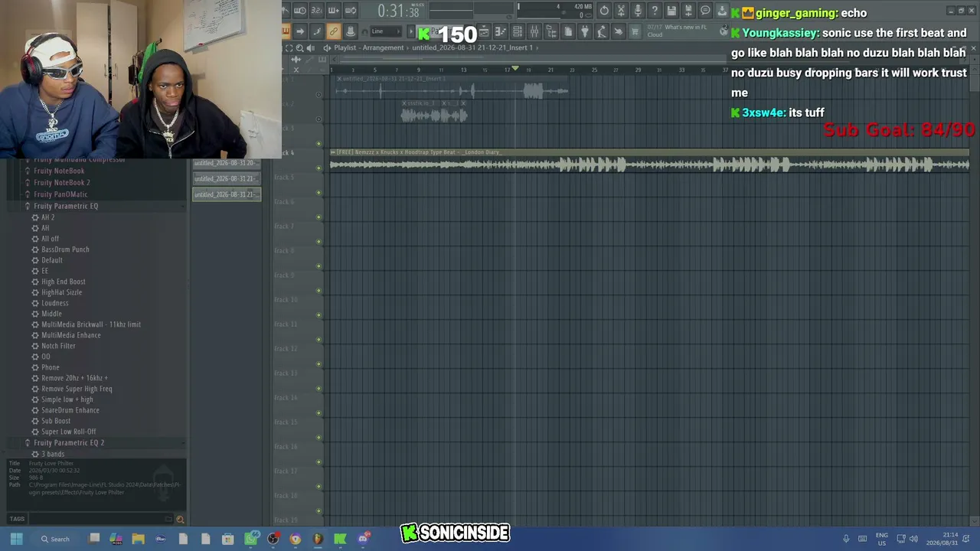980x551 pixels.
Task: Mute Track 7 with its green dot
Action: 319,242
